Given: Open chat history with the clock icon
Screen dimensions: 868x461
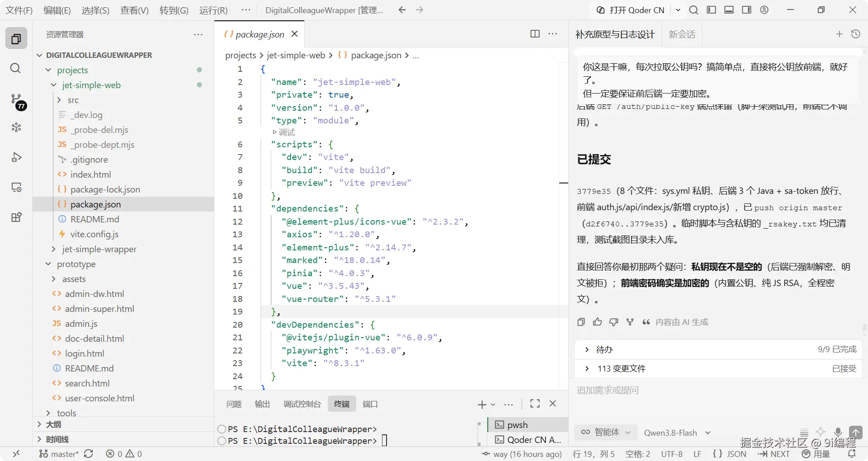Looking at the screenshot, I should (856, 34).
